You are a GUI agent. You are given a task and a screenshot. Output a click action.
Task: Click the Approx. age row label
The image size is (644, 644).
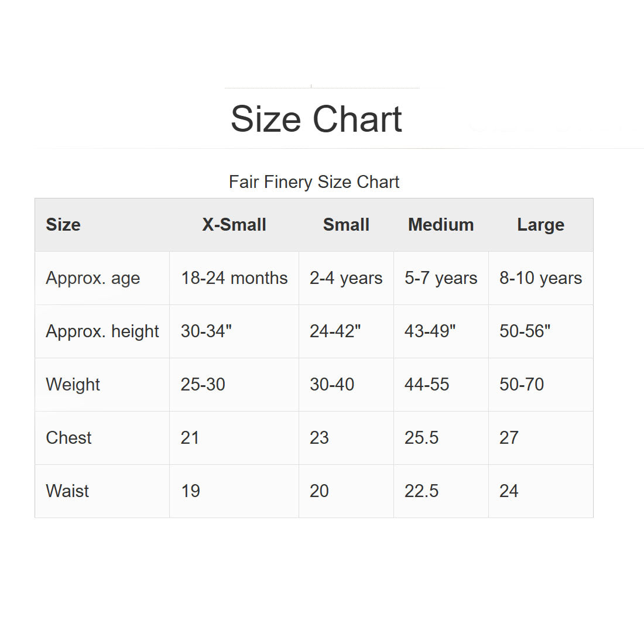[x=93, y=278]
